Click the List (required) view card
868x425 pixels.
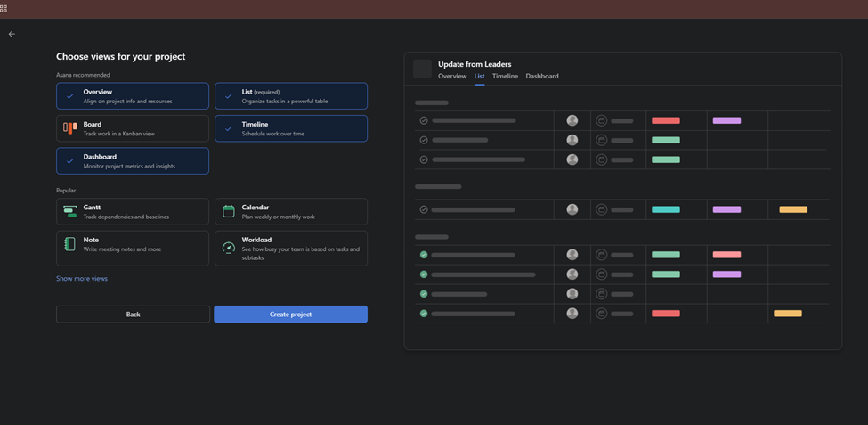[290, 96]
